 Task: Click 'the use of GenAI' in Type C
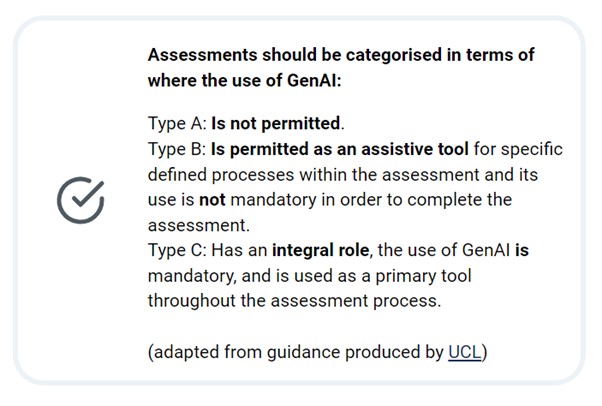pyautogui.click(x=443, y=250)
